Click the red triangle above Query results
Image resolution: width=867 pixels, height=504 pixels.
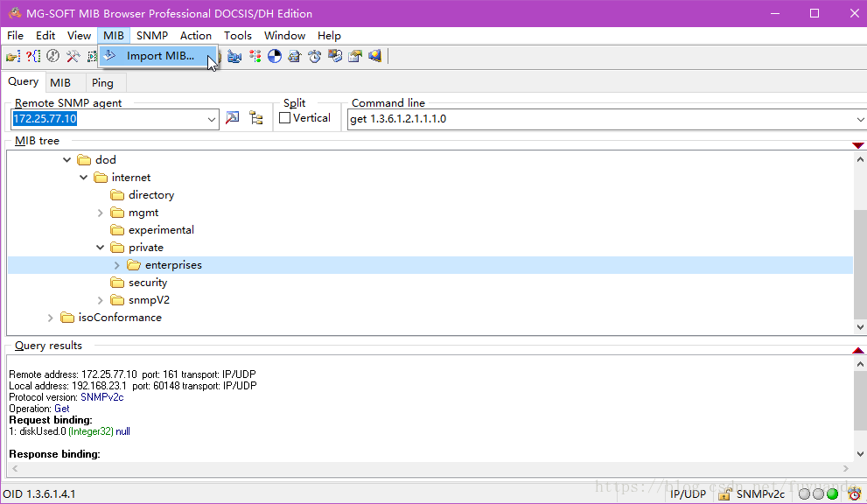pyautogui.click(x=858, y=350)
